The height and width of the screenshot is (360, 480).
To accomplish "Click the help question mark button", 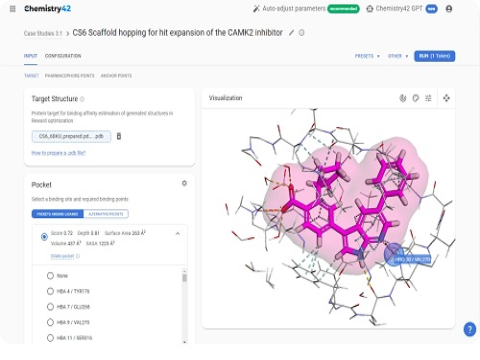I will (x=470, y=329).
